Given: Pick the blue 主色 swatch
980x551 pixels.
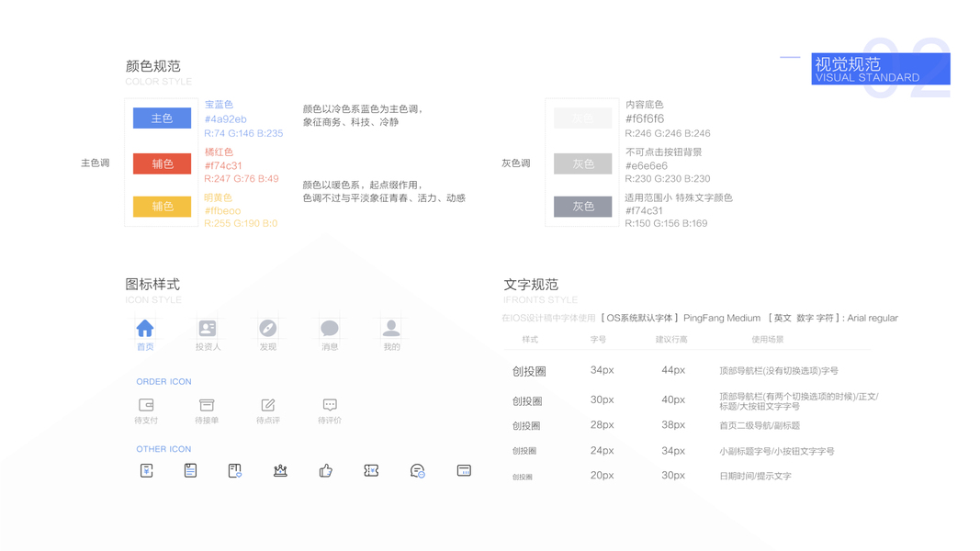Looking at the screenshot, I should [162, 118].
